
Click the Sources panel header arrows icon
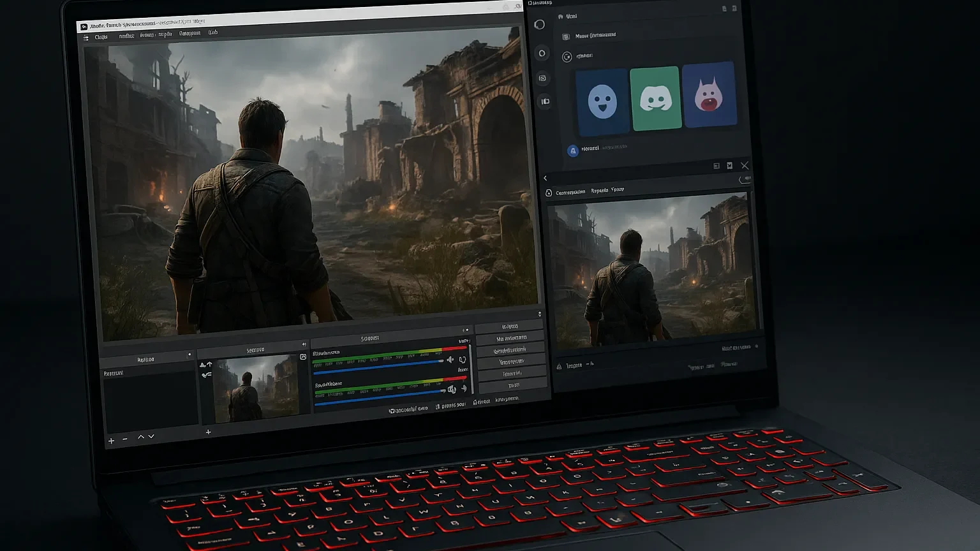pos(304,344)
